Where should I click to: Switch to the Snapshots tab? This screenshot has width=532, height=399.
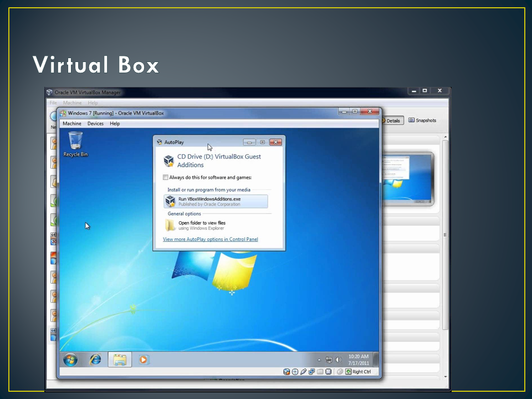click(422, 120)
